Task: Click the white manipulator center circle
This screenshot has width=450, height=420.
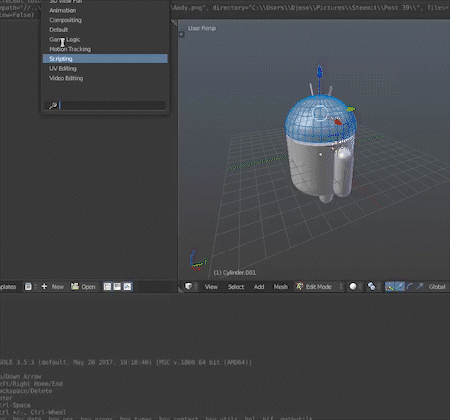Action: pyautogui.click(x=319, y=113)
